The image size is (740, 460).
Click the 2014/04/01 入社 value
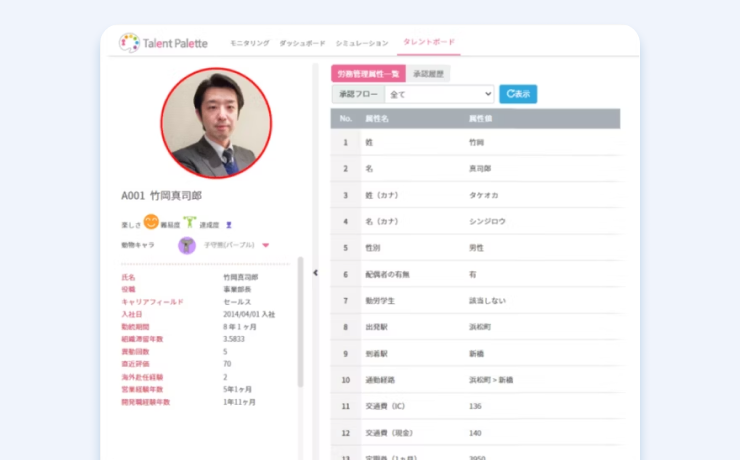pyautogui.click(x=249, y=314)
